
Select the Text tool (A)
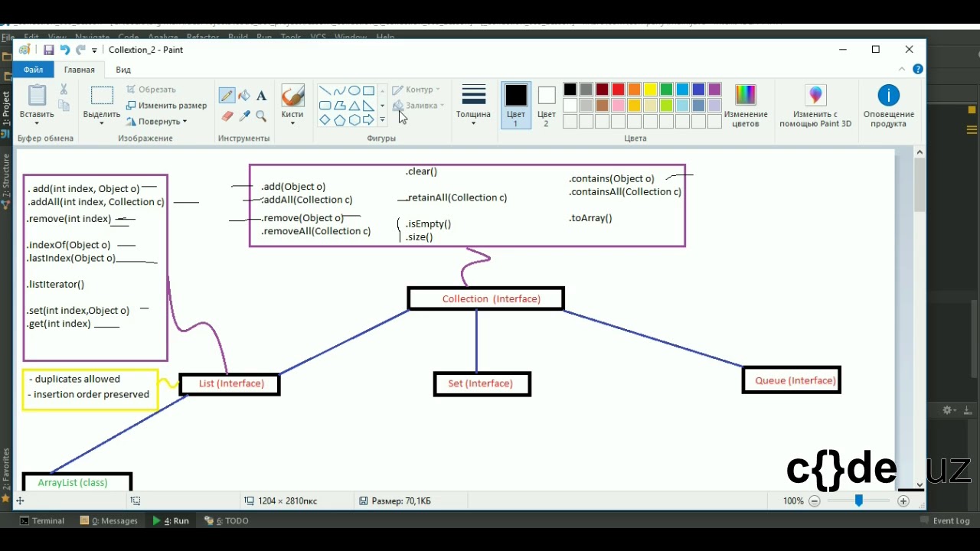[261, 96]
